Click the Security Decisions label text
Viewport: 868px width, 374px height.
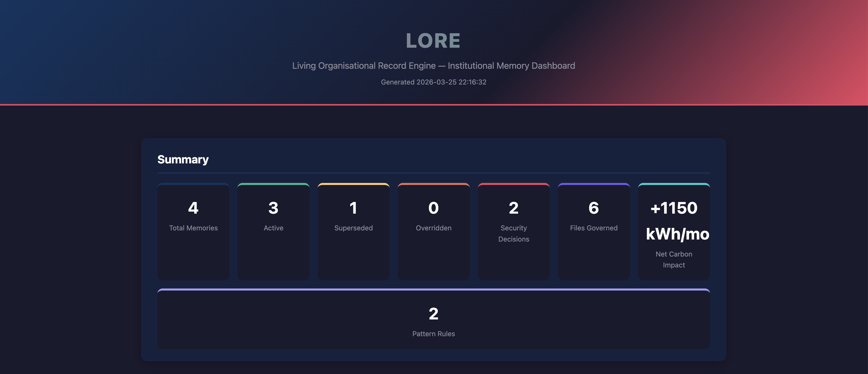(513, 233)
